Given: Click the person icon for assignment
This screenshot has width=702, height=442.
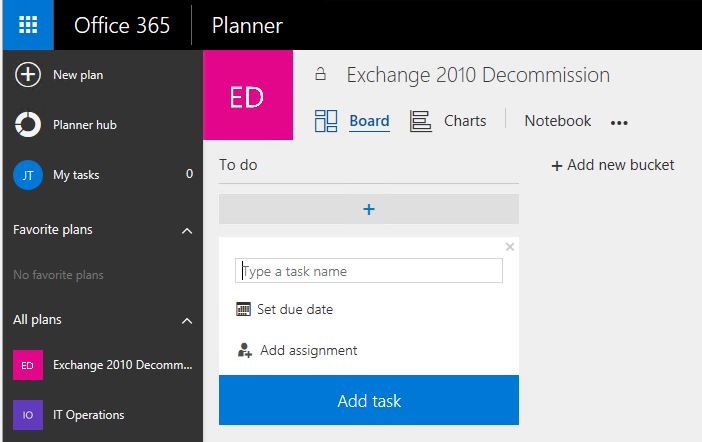Looking at the screenshot, I should click(x=245, y=350).
